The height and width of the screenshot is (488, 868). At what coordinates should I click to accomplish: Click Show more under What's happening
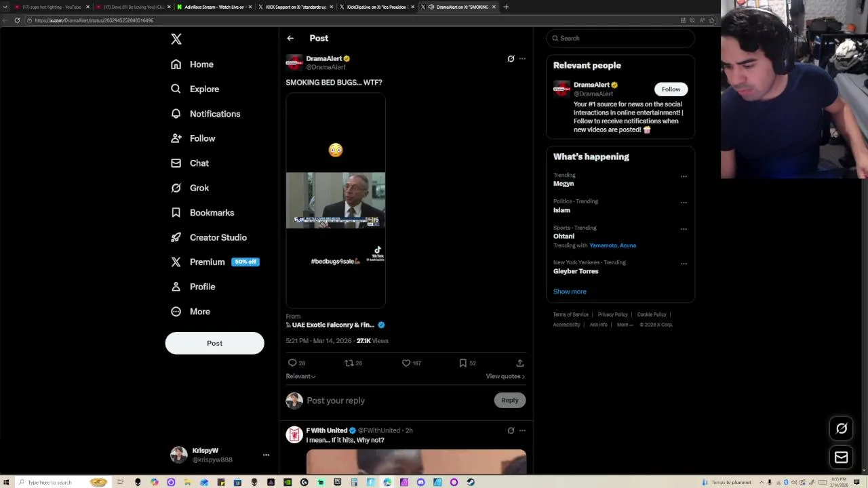pyautogui.click(x=570, y=291)
